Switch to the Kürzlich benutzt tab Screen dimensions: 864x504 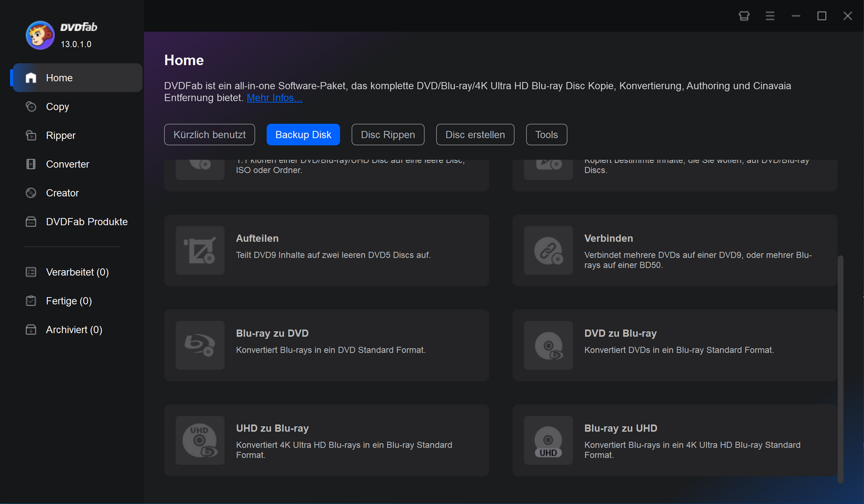[x=209, y=135]
